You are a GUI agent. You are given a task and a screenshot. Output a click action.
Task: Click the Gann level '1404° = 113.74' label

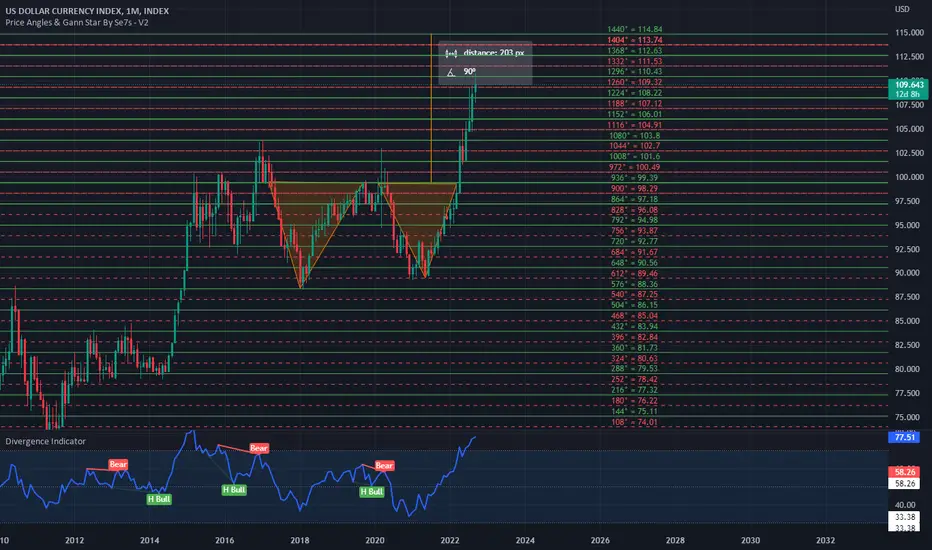634,40
